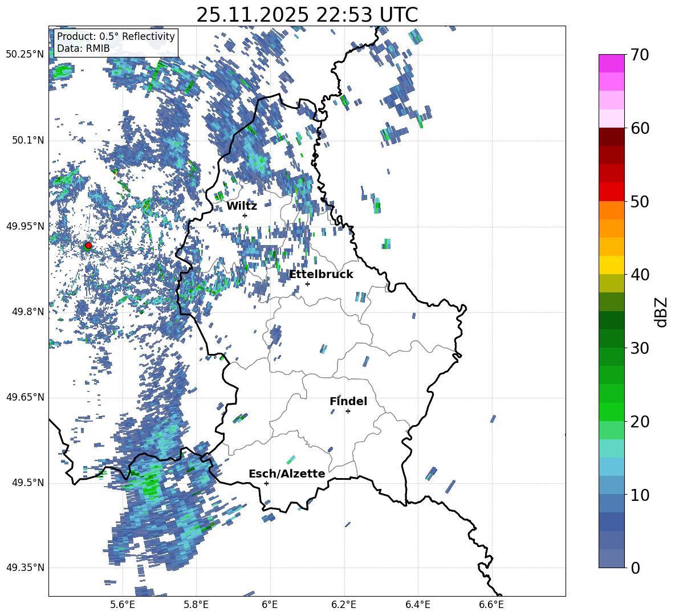Pick the bright green colorbar swatch above 20
The width and height of the screenshot is (675, 616).
tap(611, 412)
